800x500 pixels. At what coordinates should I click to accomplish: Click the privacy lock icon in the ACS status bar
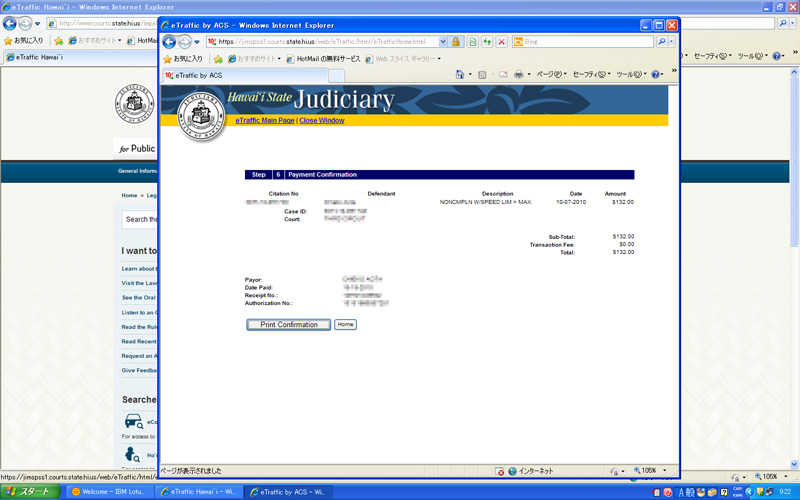614,471
